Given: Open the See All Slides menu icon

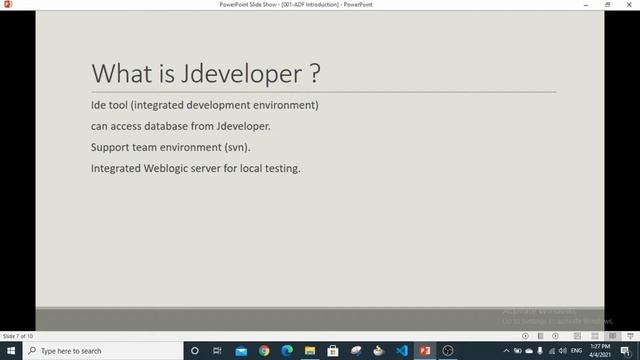Looking at the screenshot, I should (540, 336).
